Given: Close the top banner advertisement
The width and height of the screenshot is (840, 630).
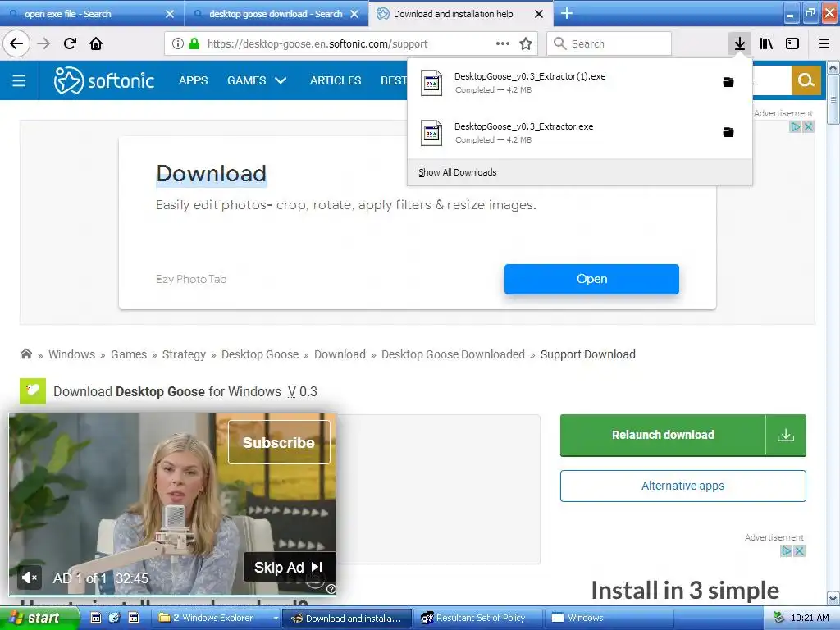Looking at the screenshot, I should (808, 127).
